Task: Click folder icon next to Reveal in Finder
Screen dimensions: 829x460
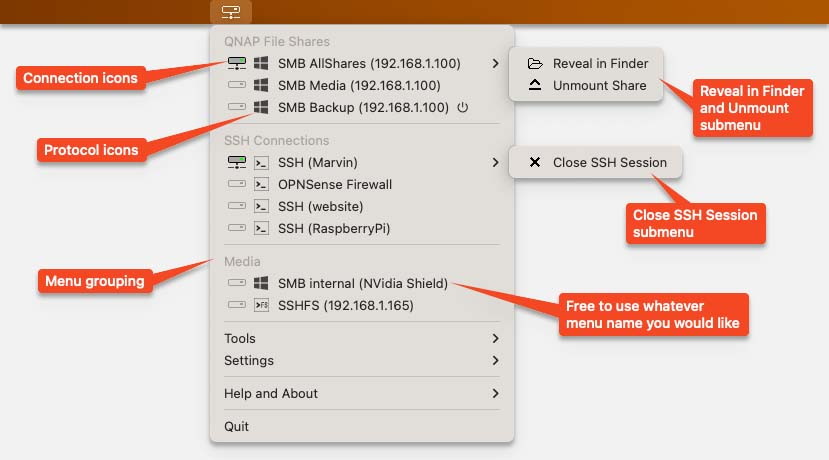Action: pos(535,64)
